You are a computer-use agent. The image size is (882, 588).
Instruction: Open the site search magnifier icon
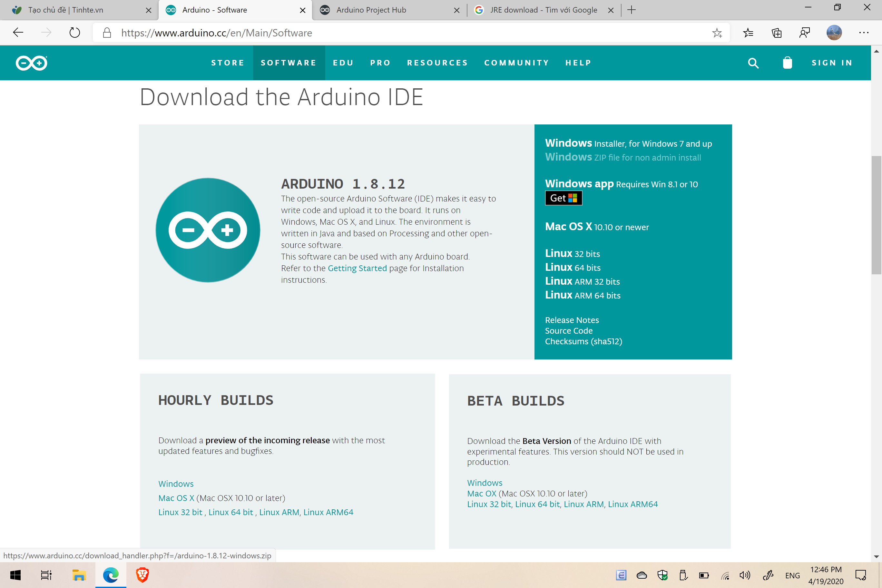(x=753, y=63)
